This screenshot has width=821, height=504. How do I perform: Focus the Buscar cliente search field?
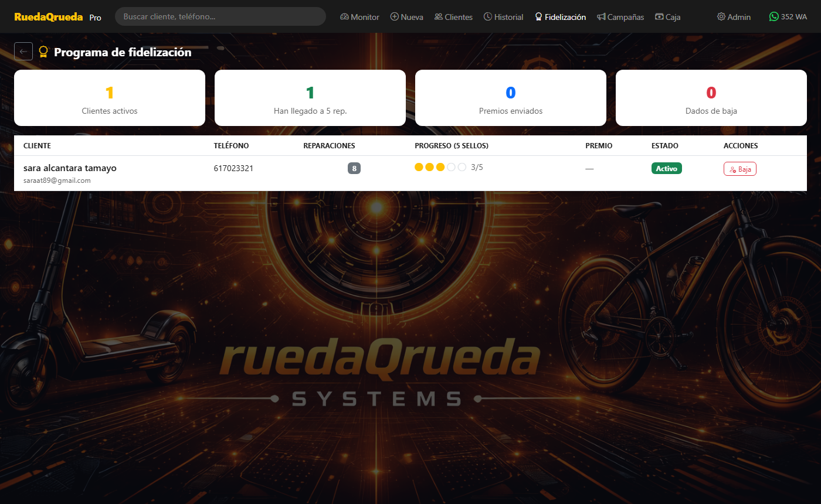click(x=220, y=16)
